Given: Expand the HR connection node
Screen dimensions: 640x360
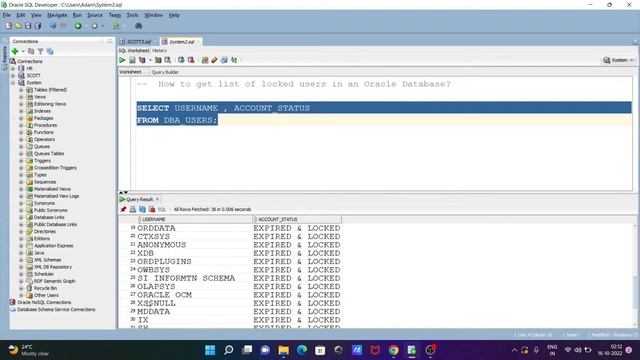Looking at the screenshot, I should click(13, 69).
